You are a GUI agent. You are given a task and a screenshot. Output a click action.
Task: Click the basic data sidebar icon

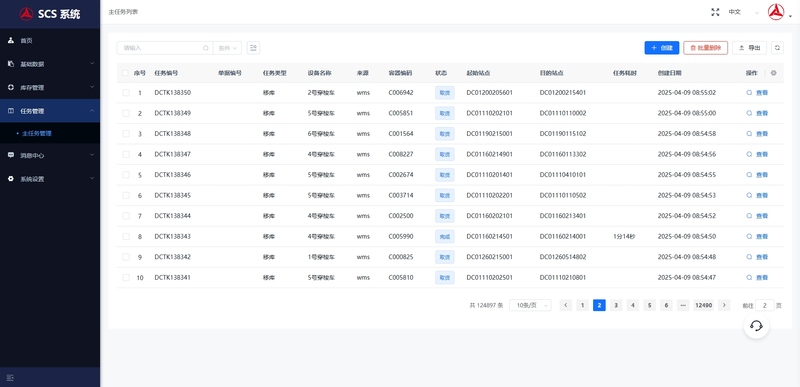coord(11,64)
